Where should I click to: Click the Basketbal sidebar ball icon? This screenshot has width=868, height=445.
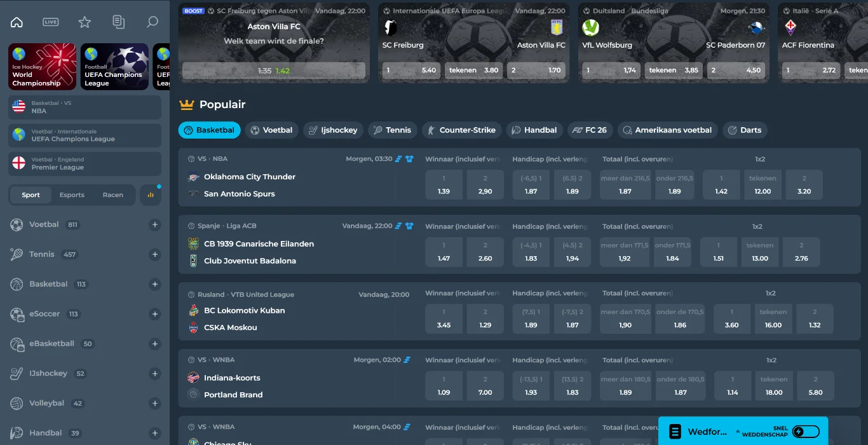point(17,284)
